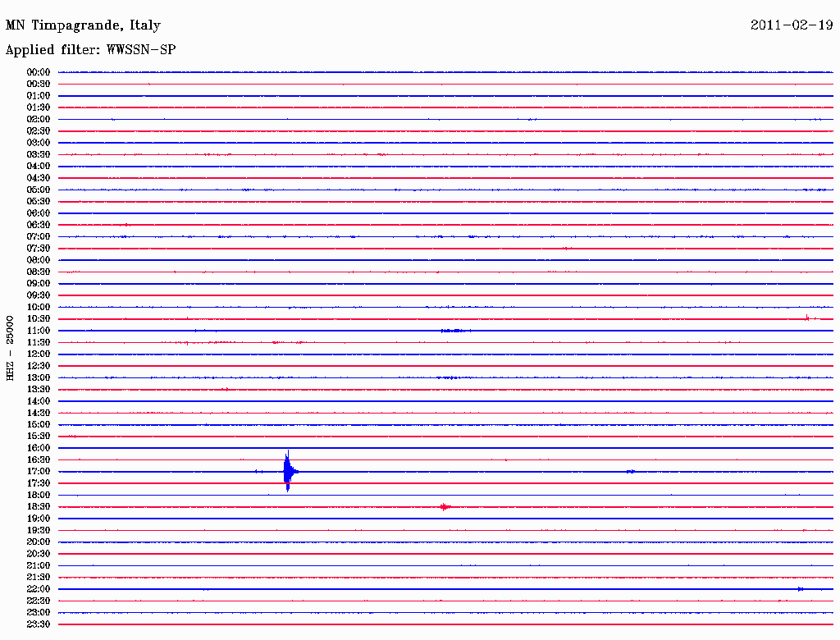Select the small blip near the end of the 22:00 trace
Screen dimensions: 840x640
[x=801, y=589]
